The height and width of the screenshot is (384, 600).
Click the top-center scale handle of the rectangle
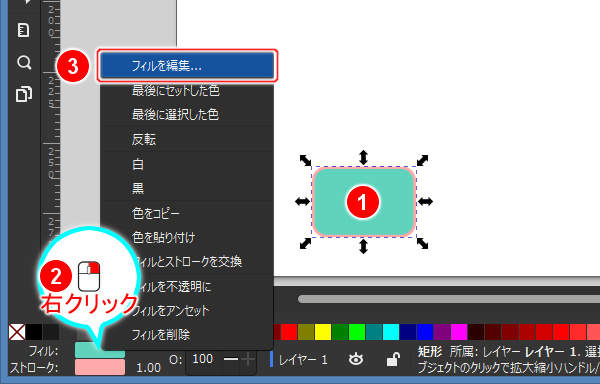click(x=363, y=157)
